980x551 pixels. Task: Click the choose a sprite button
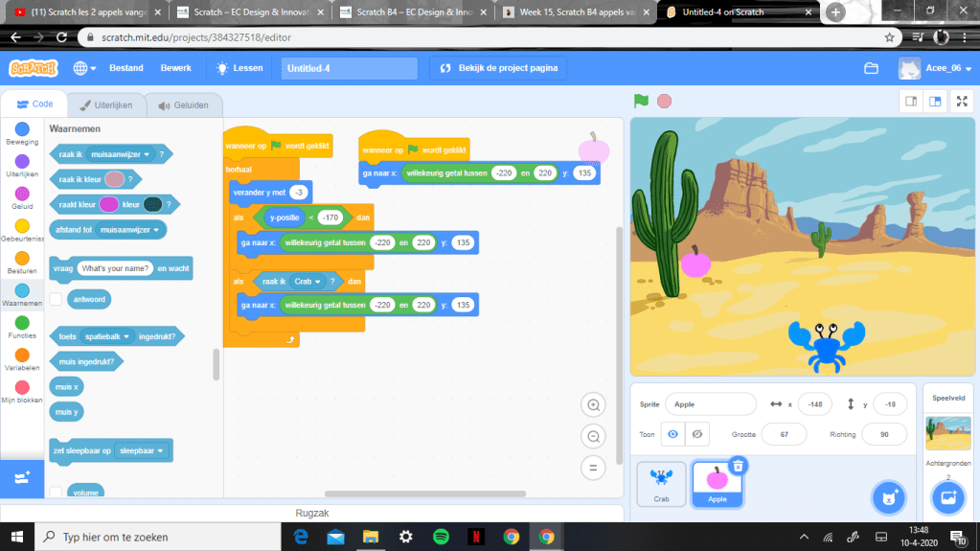889,497
